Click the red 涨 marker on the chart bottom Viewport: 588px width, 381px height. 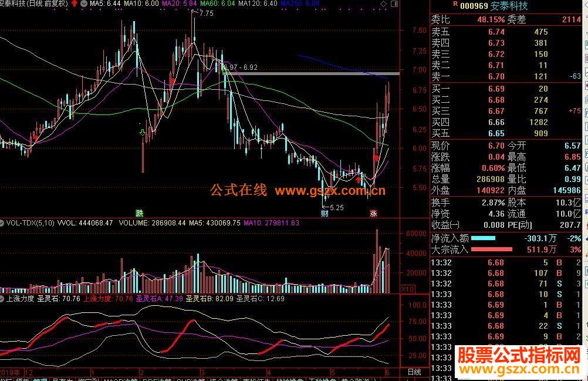(x=373, y=213)
